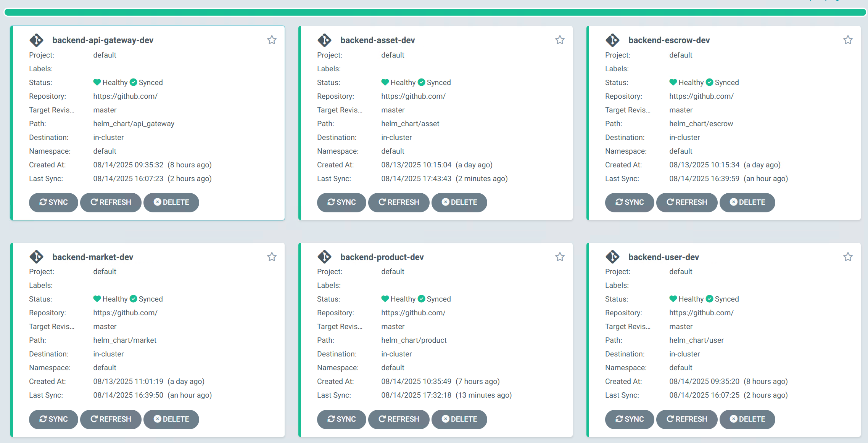Screen dimensions: 868x443
Task: Delete the backend-user-dev application
Action: (x=747, y=419)
